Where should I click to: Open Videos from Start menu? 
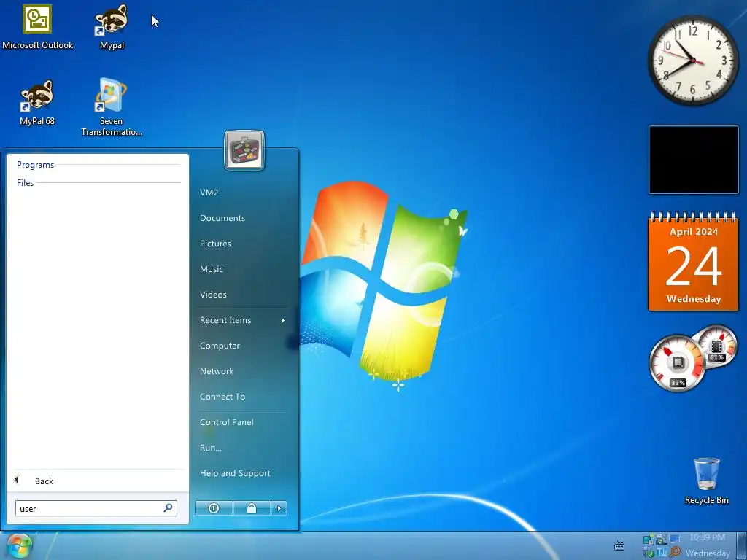point(214,295)
